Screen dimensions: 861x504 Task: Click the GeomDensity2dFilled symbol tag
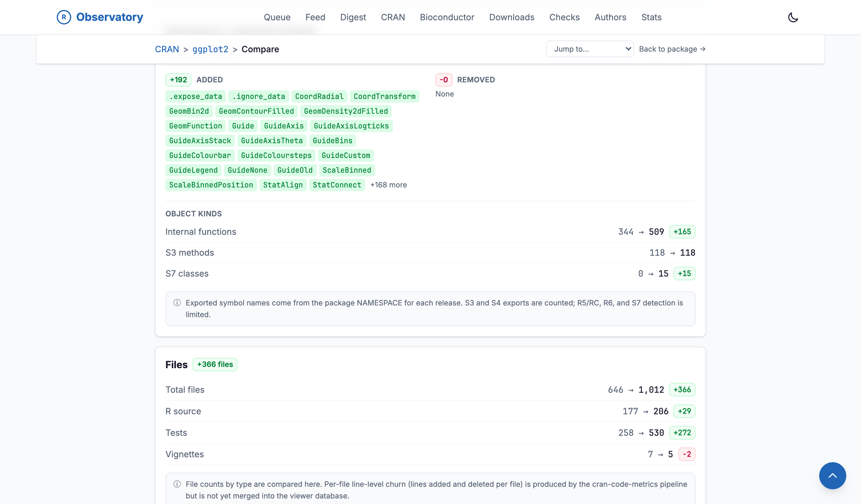pyautogui.click(x=346, y=111)
